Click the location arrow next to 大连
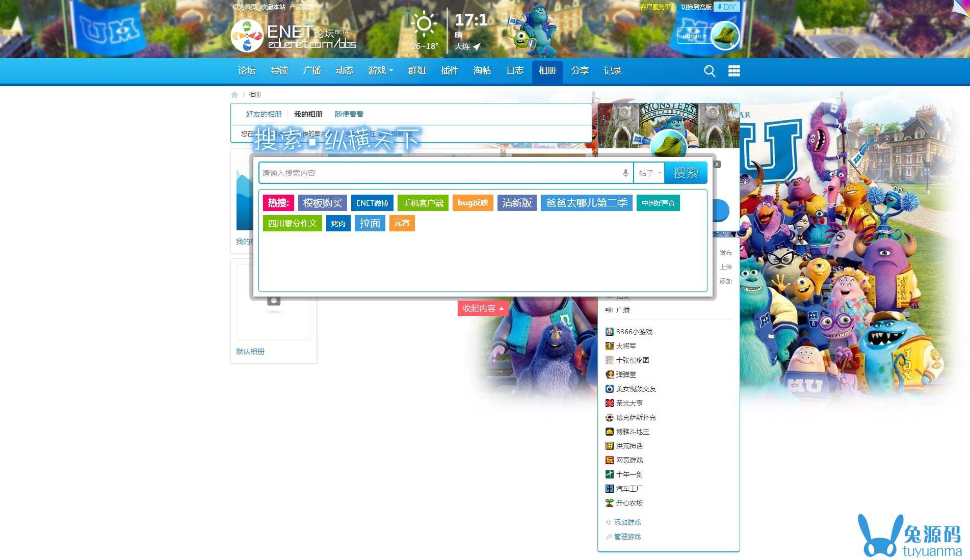Image resolution: width=970 pixels, height=560 pixels. [477, 46]
